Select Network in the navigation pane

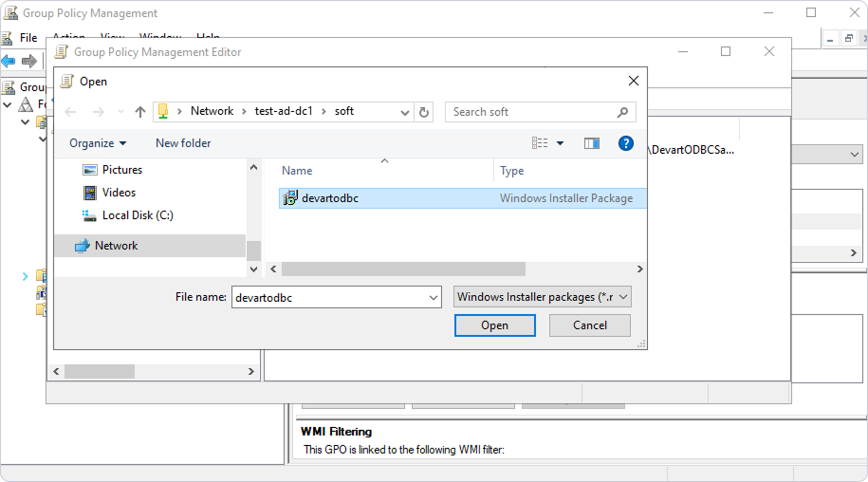tap(150, 246)
